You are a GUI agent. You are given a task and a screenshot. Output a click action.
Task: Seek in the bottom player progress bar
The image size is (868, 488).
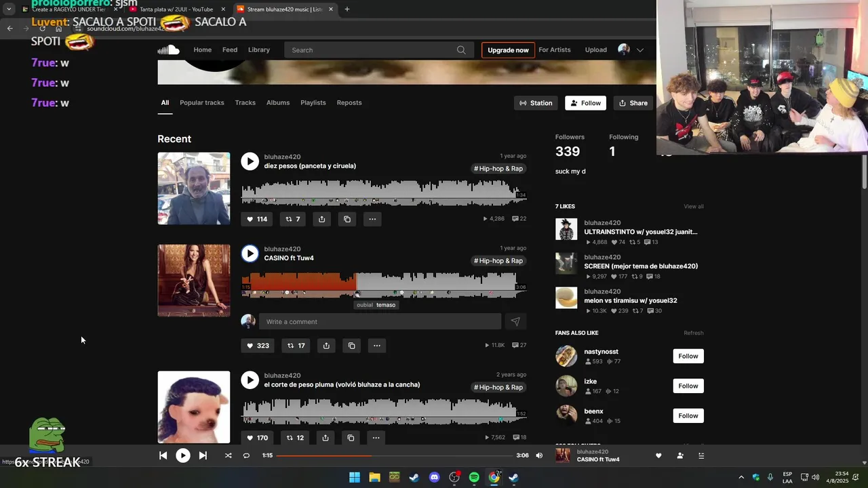coord(394,455)
